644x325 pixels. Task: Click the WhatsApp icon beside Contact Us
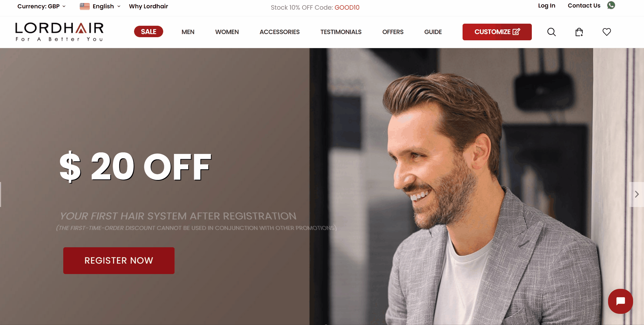(611, 5)
